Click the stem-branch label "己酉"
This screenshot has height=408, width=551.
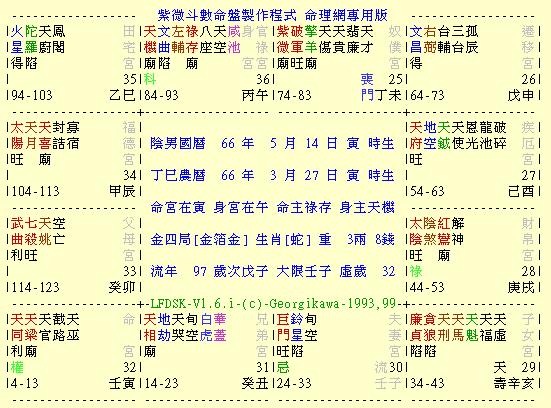521,191
